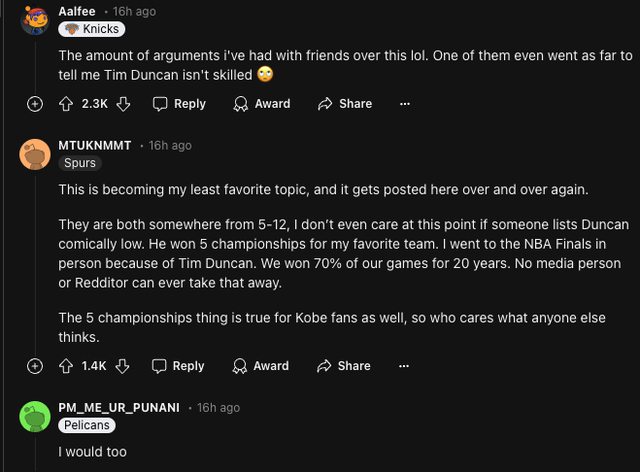Upvote Aalfee's comment

click(66, 104)
